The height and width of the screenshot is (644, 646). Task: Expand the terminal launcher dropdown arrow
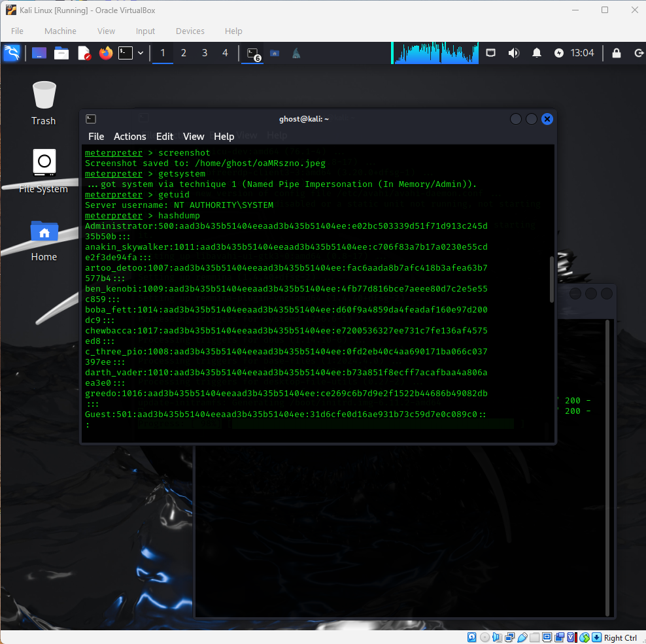tap(141, 53)
